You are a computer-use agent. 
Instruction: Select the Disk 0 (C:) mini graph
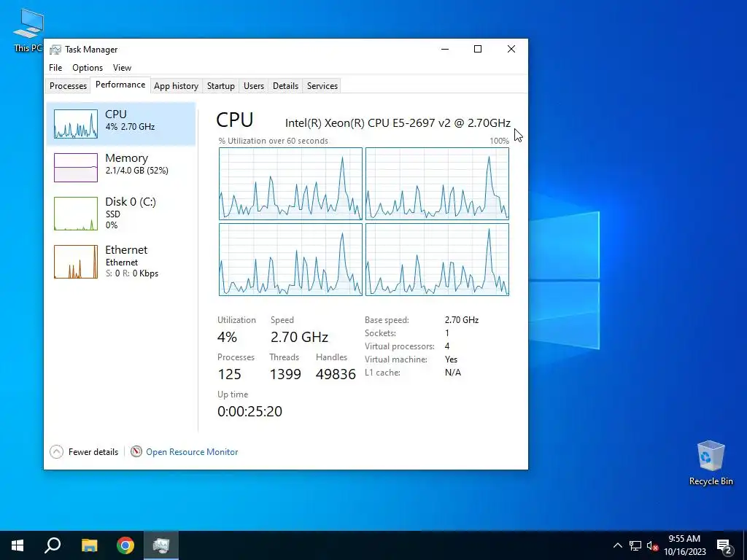[76, 214]
